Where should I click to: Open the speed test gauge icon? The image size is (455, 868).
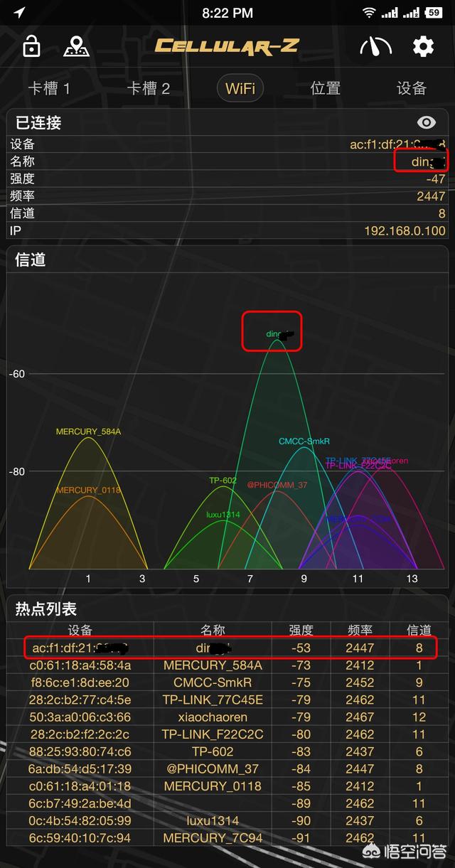(375, 47)
